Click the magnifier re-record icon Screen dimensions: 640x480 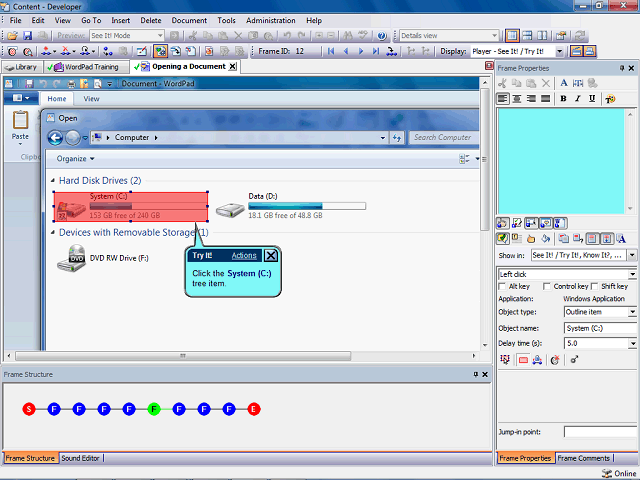point(27,51)
